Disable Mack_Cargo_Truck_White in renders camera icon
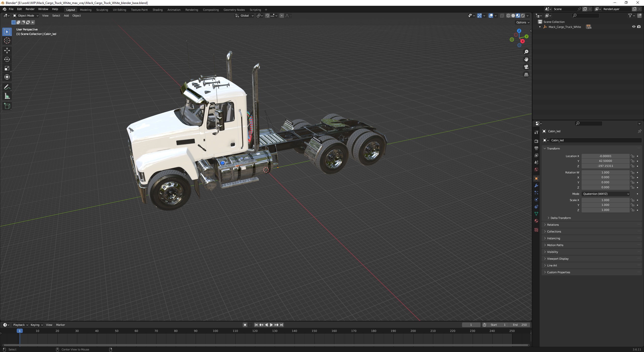644x352 pixels. click(x=639, y=27)
